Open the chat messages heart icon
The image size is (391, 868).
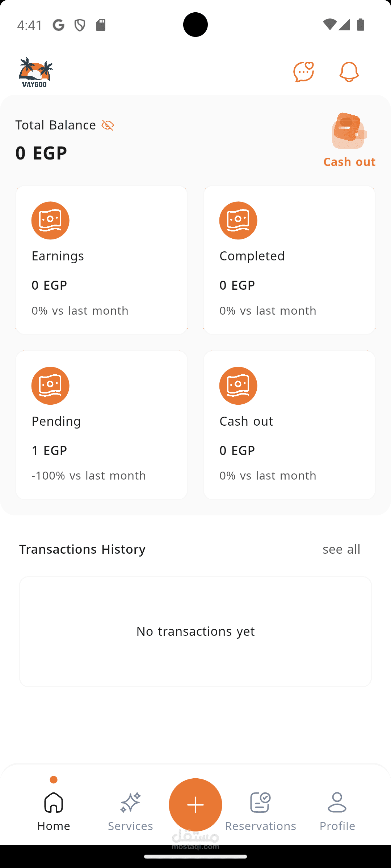[x=303, y=72]
